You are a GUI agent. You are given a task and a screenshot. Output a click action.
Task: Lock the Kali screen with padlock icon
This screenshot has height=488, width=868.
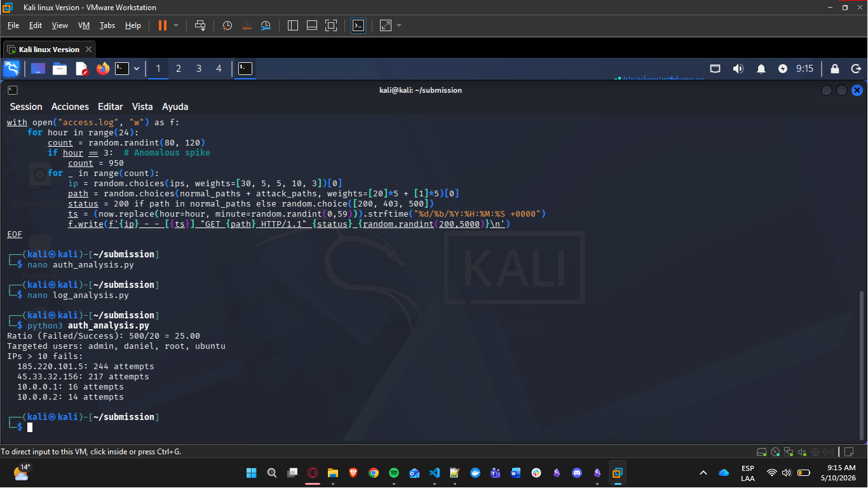click(x=835, y=69)
